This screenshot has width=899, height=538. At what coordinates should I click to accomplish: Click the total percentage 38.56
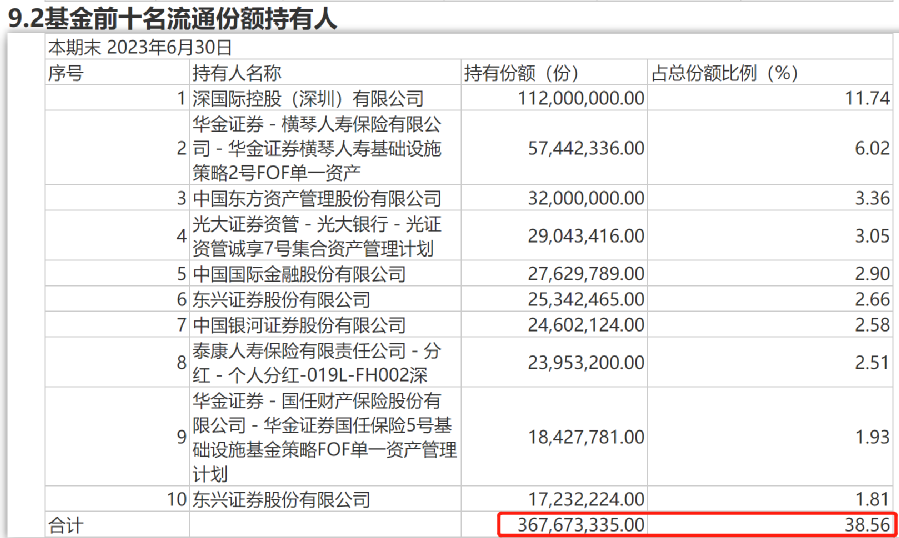tap(867, 525)
